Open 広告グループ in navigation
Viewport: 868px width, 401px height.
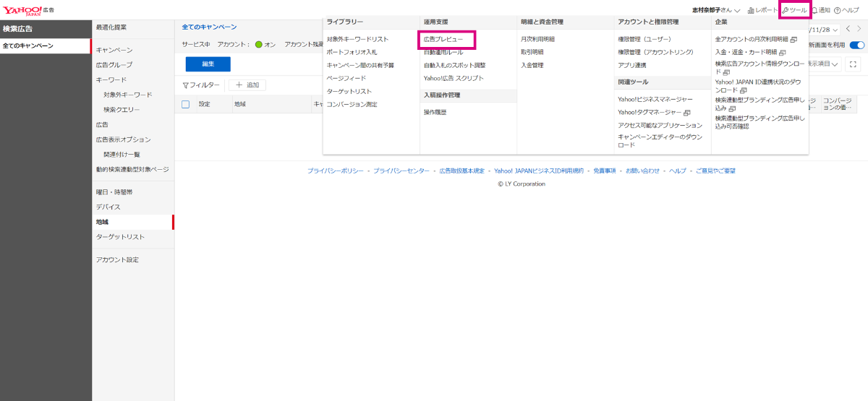pos(114,65)
